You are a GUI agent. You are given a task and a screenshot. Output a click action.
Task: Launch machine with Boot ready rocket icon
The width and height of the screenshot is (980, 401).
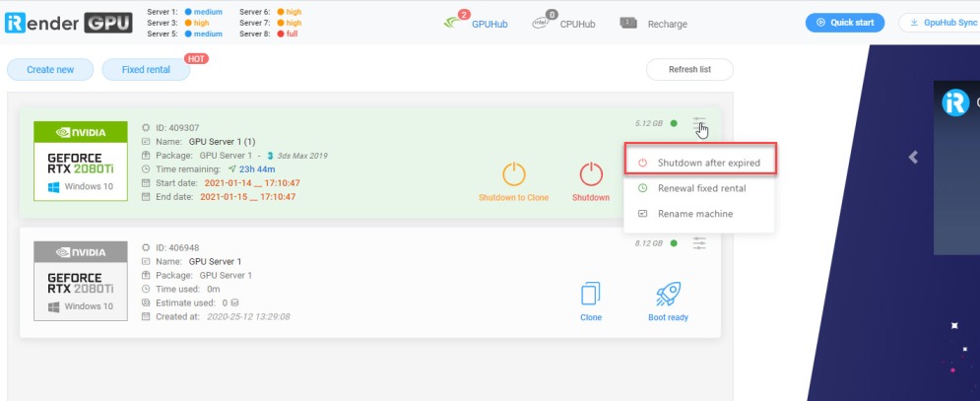coord(669,295)
